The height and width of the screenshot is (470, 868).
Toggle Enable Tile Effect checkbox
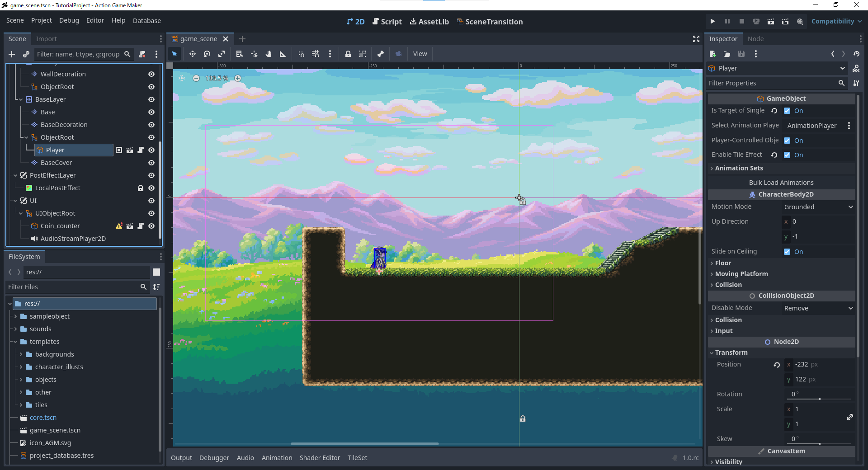pyautogui.click(x=787, y=155)
